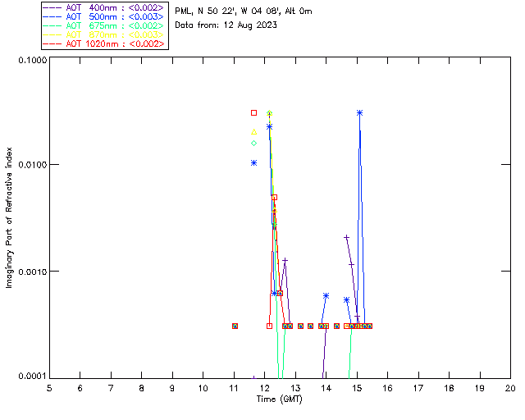Click the blue asterisk marker at 14 GMT
The width and height of the screenshot is (525, 420).
[326, 296]
